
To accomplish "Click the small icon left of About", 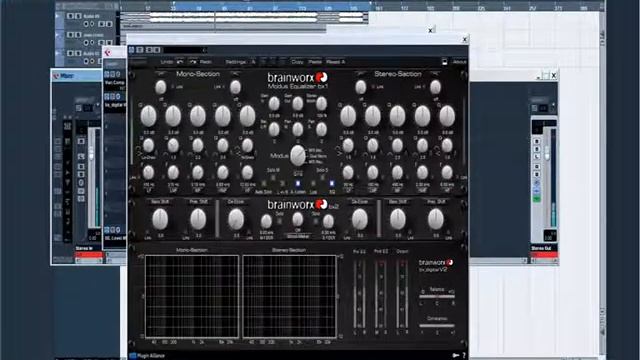I will coord(444,62).
